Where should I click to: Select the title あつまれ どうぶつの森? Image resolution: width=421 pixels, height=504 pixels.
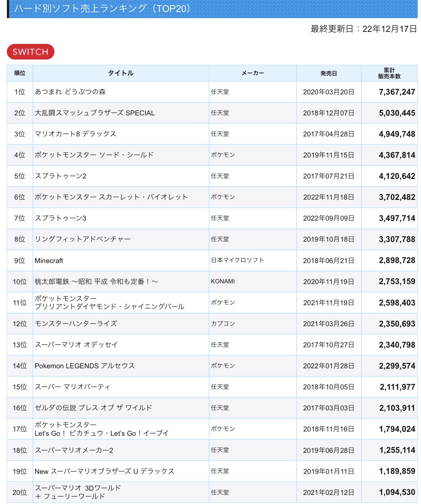[70, 92]
